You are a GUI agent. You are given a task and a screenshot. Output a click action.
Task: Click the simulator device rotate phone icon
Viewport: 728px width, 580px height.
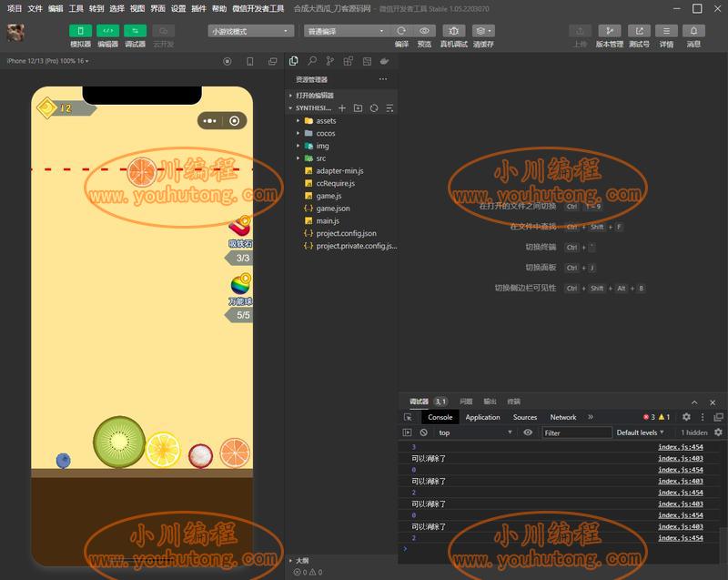click(x=249, y=61)
